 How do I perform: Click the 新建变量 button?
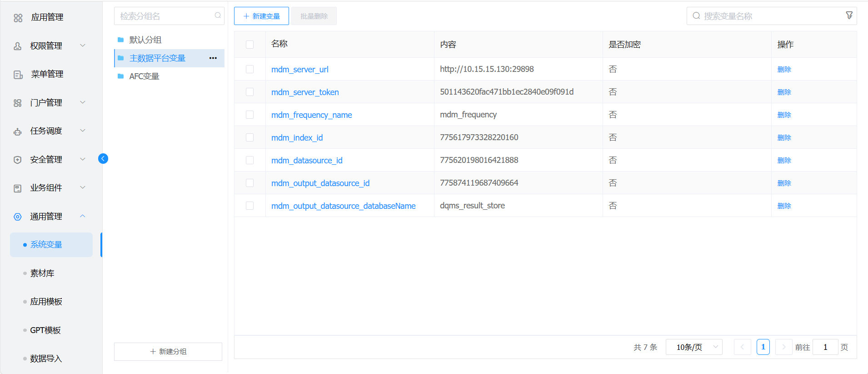(261, 16)
